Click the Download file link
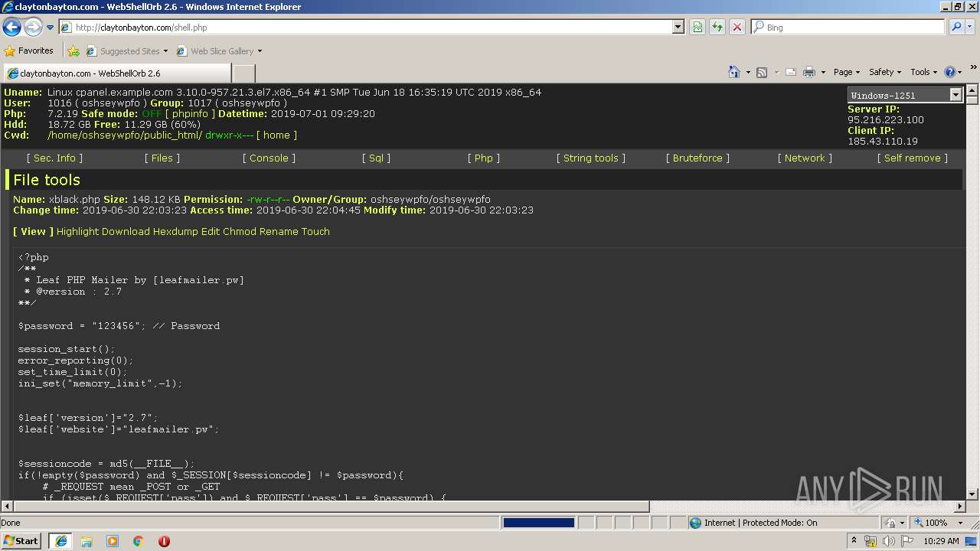Screen dimensions: 980x551 [126, 231]
